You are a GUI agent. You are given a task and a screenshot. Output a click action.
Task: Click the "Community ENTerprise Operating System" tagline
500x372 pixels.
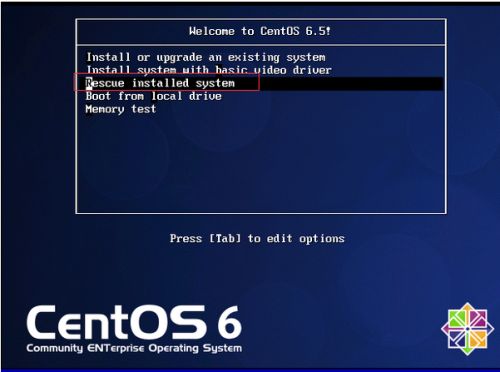(x=134, y=348)
